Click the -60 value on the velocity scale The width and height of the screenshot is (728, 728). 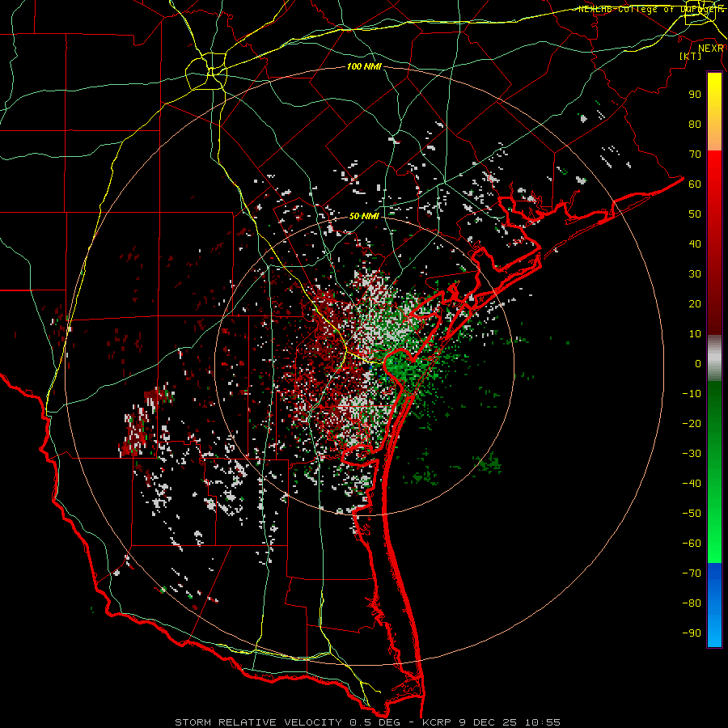(692, 544)
